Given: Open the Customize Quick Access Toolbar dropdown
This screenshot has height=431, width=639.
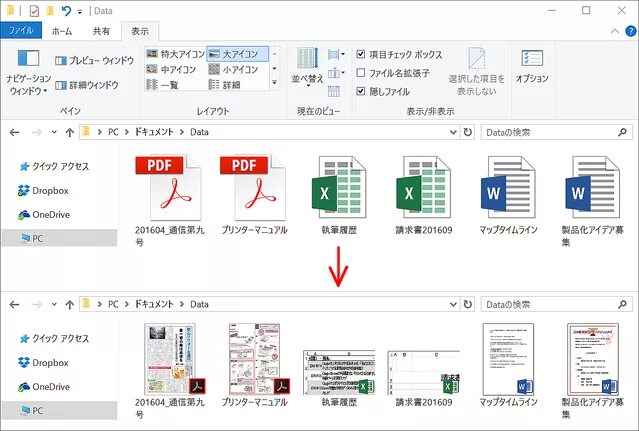Looking at the screenshot, I should pyautogui.click(x=80, y=12).
